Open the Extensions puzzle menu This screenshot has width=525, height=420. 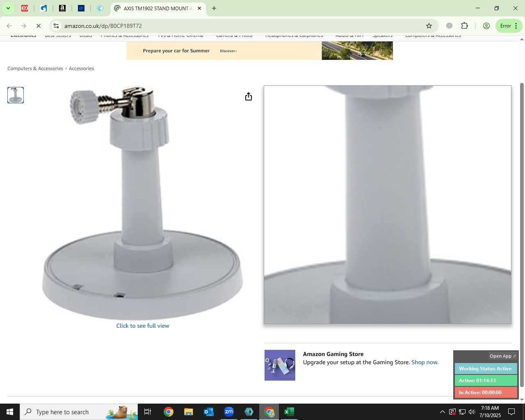465,26
